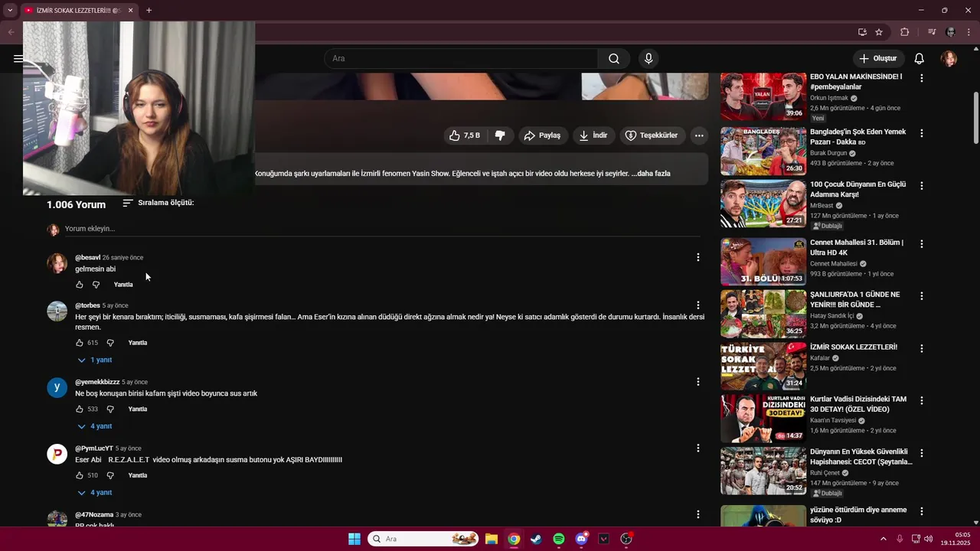The height and width of the screenshot is (551, 980).
Task: Dislike the @yemekkbizzz comment
Action: coord(110,409)
